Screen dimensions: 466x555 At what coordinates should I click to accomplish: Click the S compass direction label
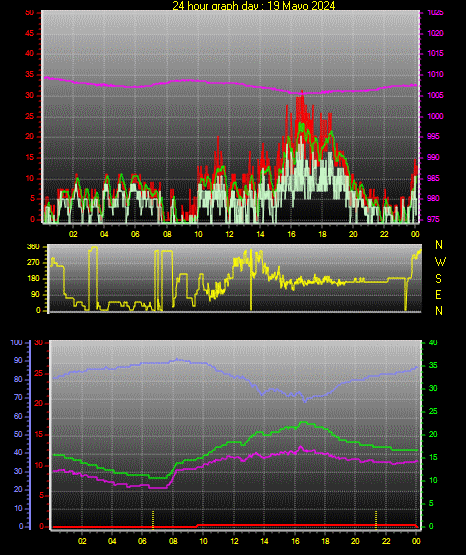(x=438, y=279)
